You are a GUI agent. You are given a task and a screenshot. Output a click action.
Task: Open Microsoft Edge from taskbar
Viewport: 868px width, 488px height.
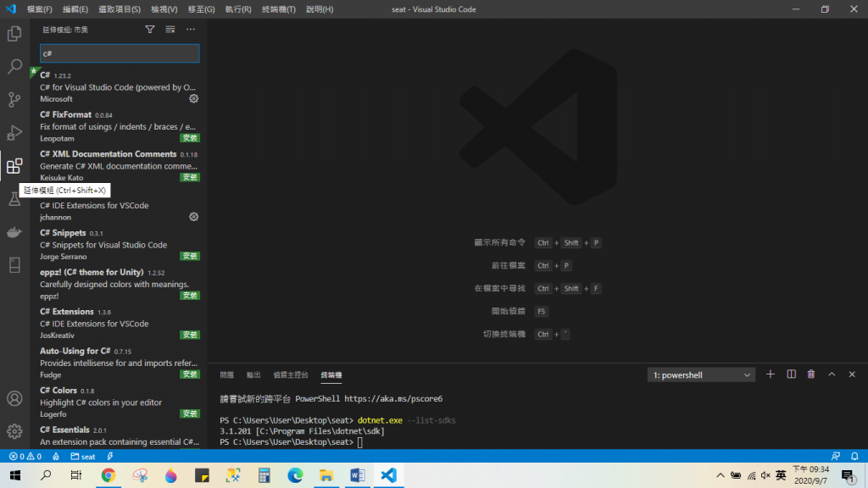click(x=295, y=475)
